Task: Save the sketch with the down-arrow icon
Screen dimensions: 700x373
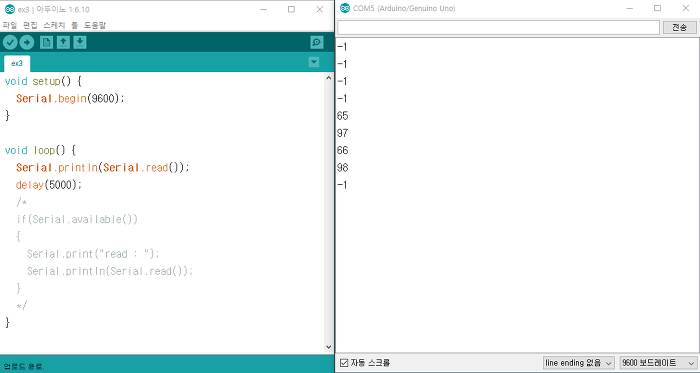Action: click(80, 42)
